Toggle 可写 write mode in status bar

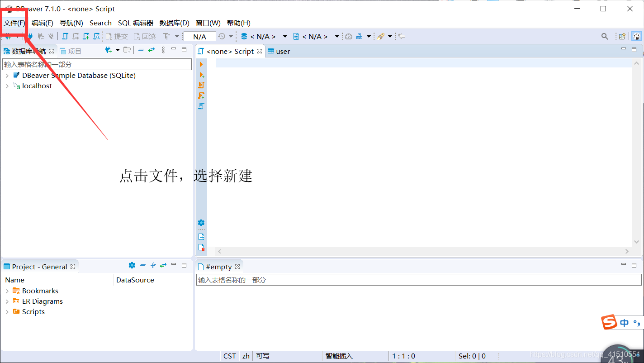263,356
